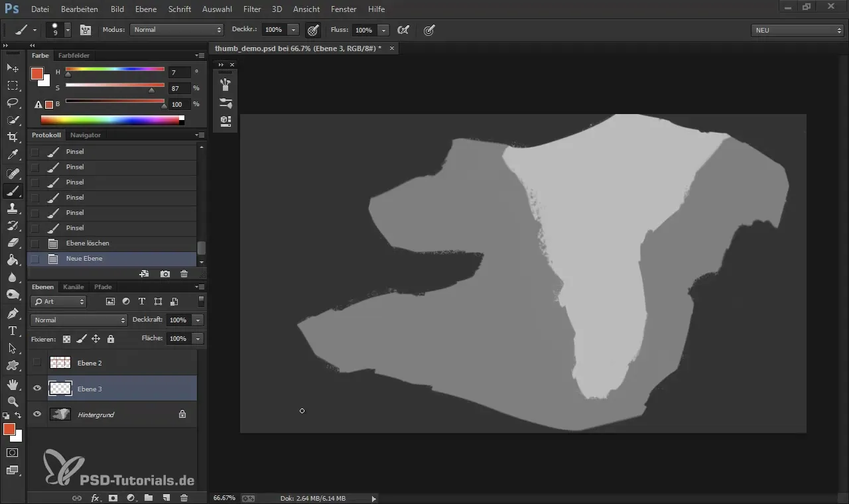849x504 pixels.
Task: Lock image pixels brush icon
Action: click(x=81, y=339)
